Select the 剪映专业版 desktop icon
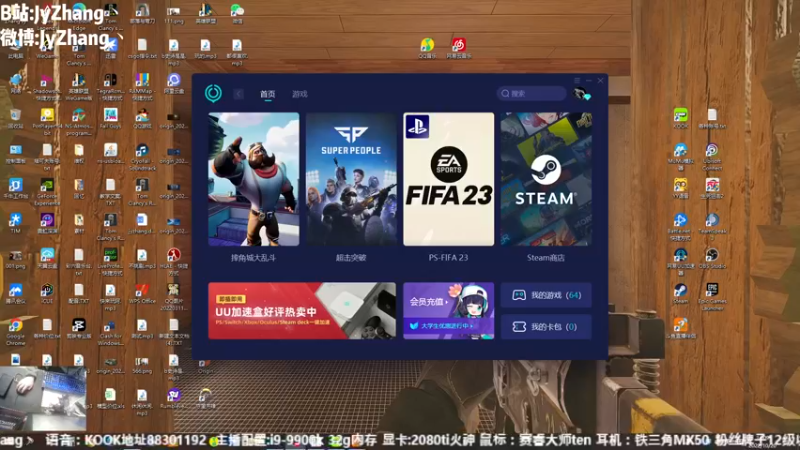This screenshot has height=450, width=800. (x=79, y=329)
